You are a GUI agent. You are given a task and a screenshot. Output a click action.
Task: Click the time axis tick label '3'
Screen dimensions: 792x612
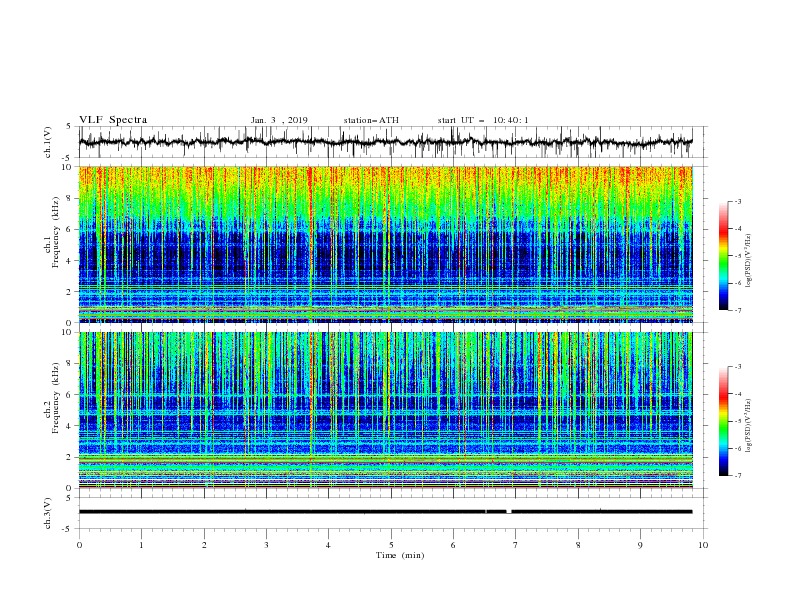[x=266, y=545]
